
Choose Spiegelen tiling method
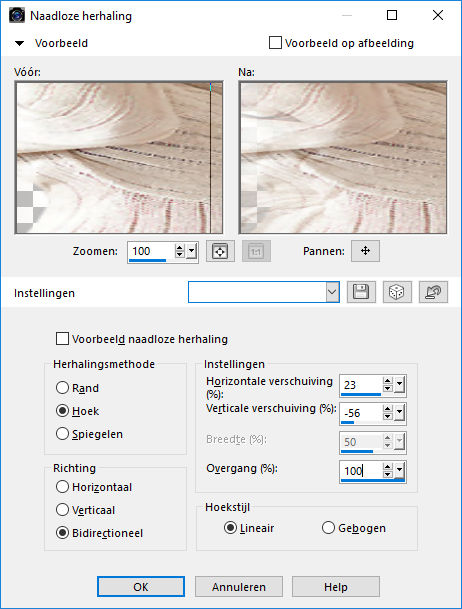[x=62, y=433]
